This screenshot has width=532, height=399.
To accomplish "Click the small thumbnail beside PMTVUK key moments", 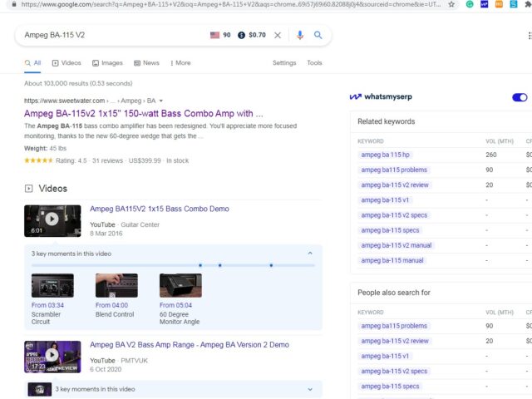I will click(40, 389).
